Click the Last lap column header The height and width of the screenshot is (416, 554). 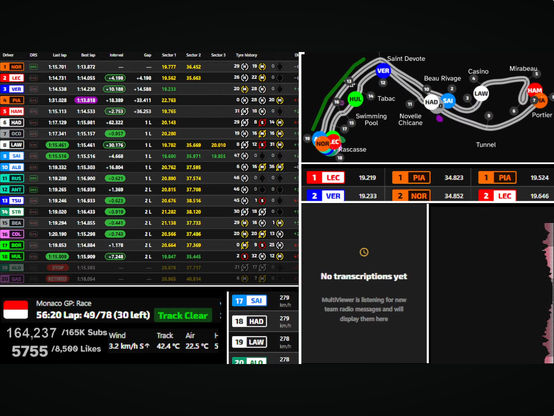(60, 55)
